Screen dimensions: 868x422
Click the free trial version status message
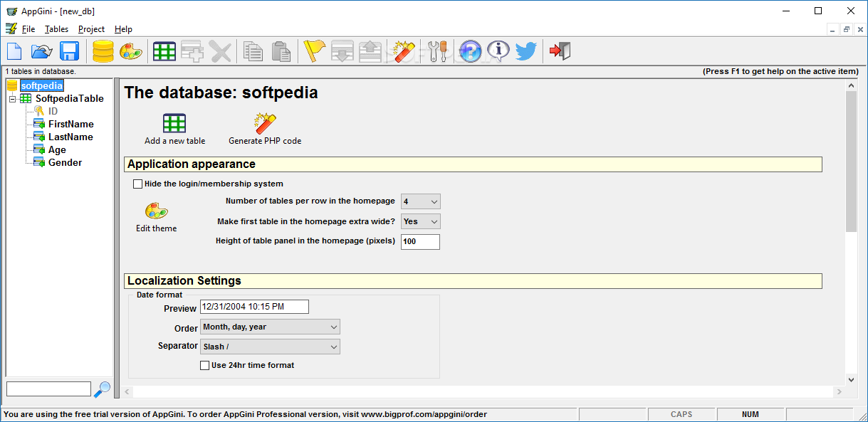246,414
